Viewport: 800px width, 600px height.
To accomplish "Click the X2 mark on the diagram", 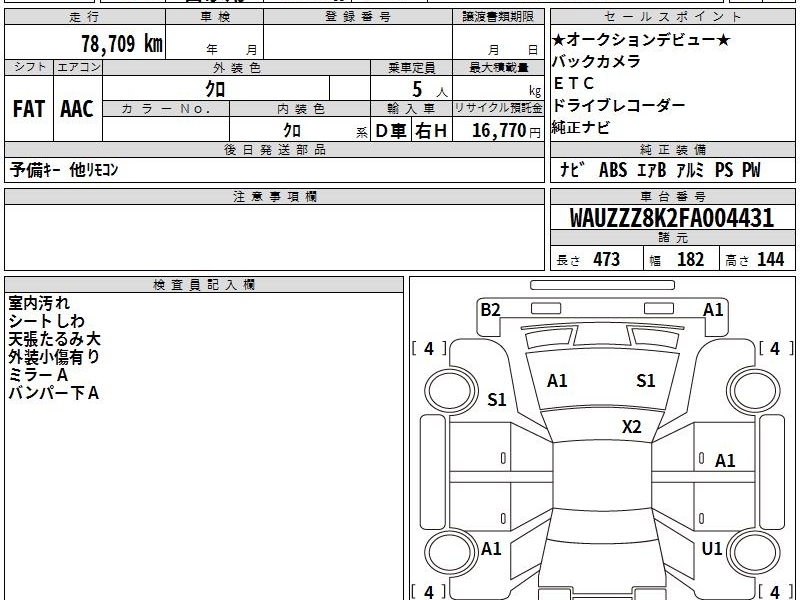I will pos(632,427).
